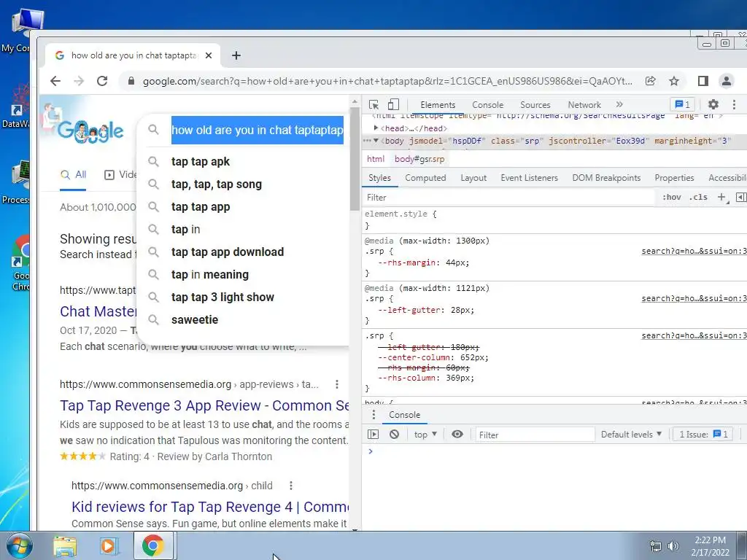Click the Chrome back arrow
This screenshot has width=747, height=560.
55,81
